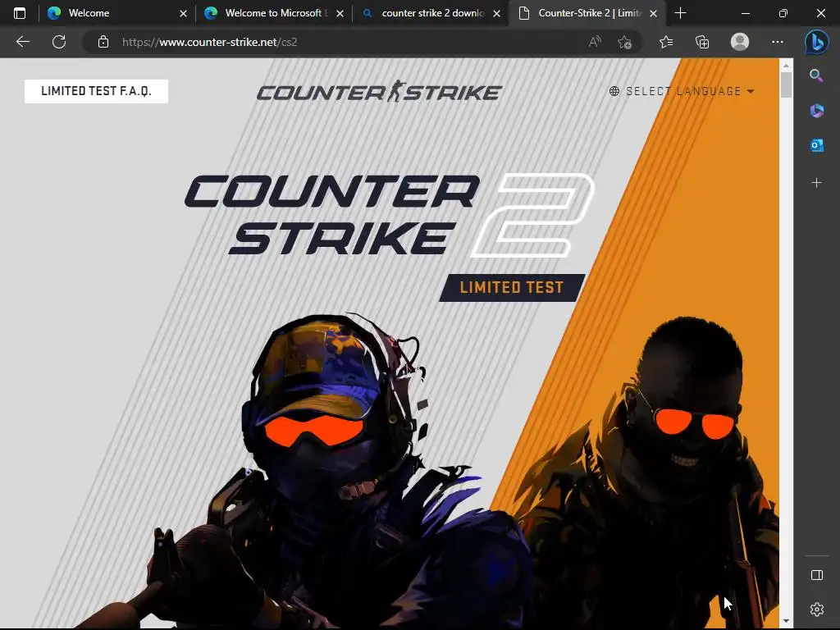Restore down the Edge window

tap(783, 13)
